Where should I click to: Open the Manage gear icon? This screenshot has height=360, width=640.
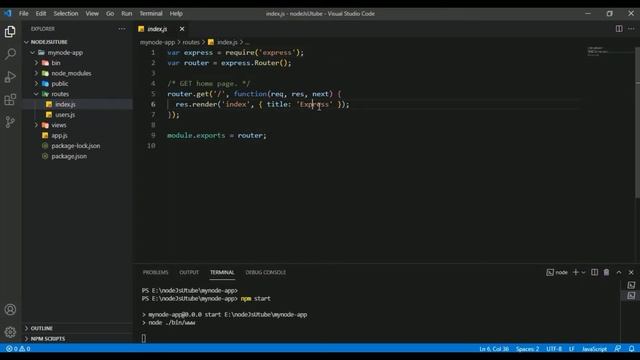pos(10,332)
